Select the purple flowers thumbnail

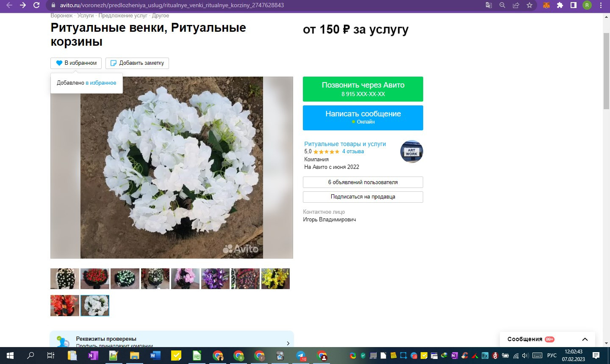pyautogui.click(x=215, y=279)
